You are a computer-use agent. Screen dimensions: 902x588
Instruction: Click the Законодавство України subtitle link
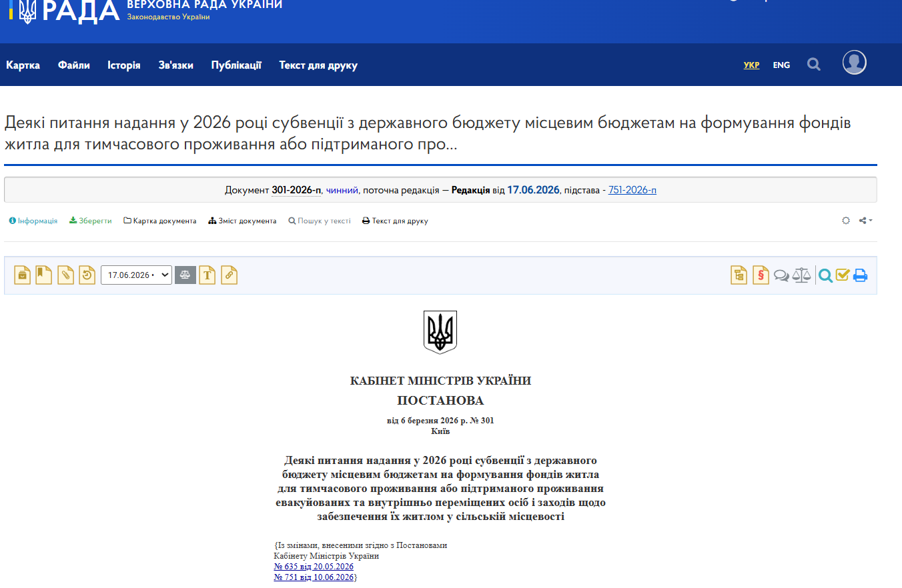click(168, 17)
